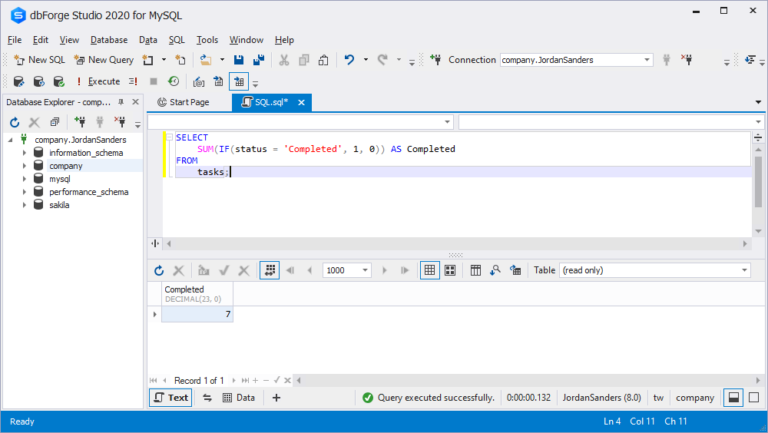This screenshot has height=433, width=768.
Task: Open the page size 1000 dropdown
Action: coord(365,270)
